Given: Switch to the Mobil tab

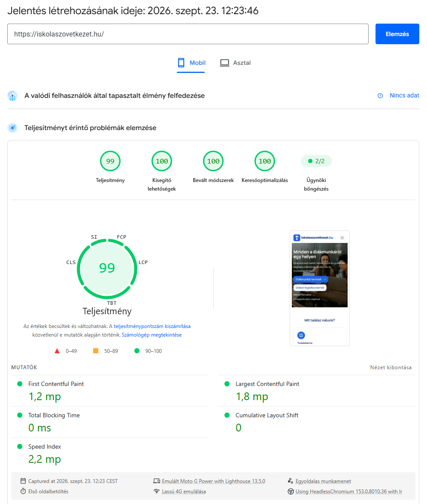Looking at the screenshot, I should [x=191, y=63].
